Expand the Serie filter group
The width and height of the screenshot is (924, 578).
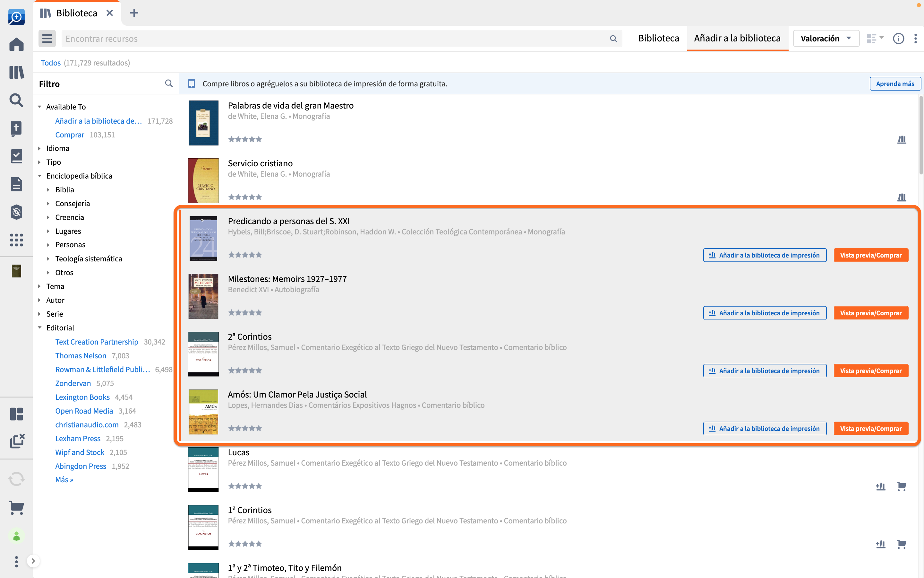[39, 314]
